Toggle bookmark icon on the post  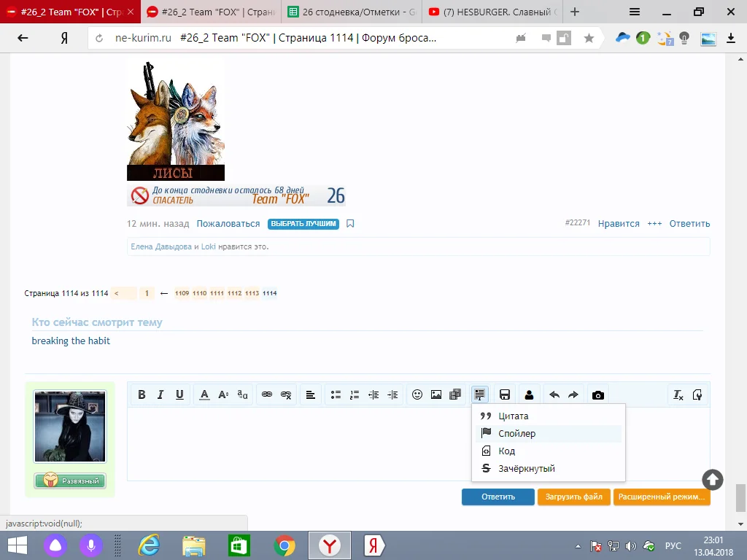point(350,224)
